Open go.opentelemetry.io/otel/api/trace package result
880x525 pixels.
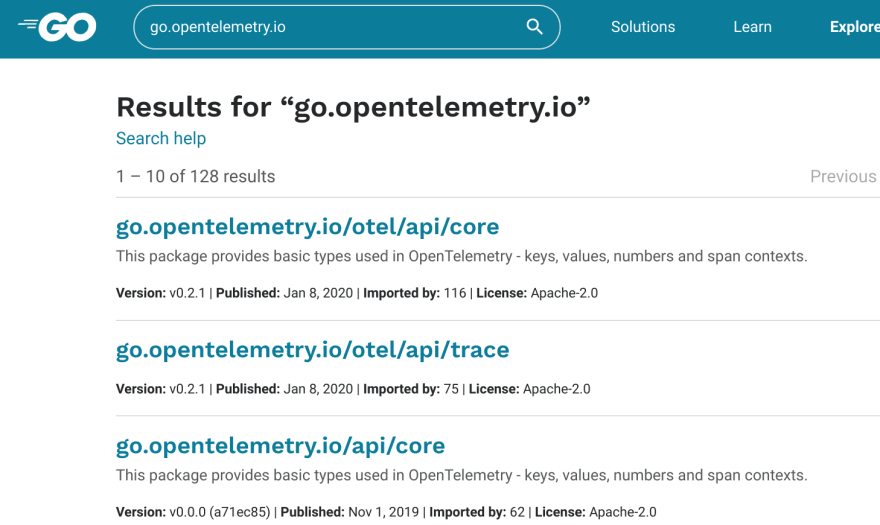(x=313, y=350)
